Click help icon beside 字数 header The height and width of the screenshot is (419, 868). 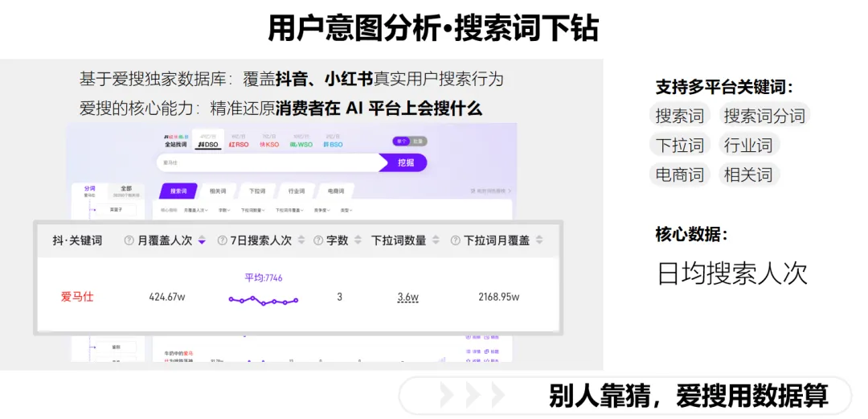[x=318, y=240]
